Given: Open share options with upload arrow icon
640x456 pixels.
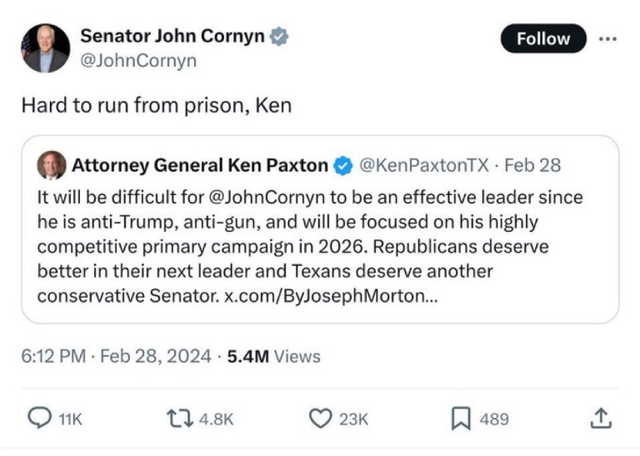Looking at the screenshot, I should click(601, 418).
